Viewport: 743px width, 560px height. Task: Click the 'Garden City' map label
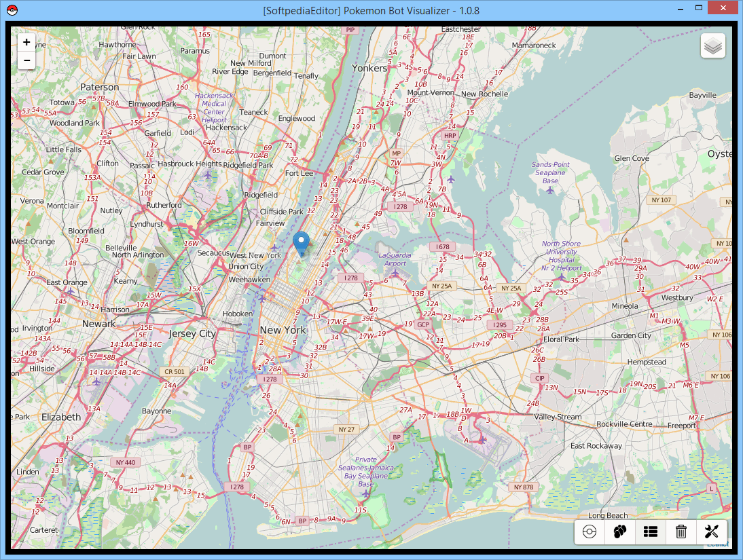click(x=631, y=335)
